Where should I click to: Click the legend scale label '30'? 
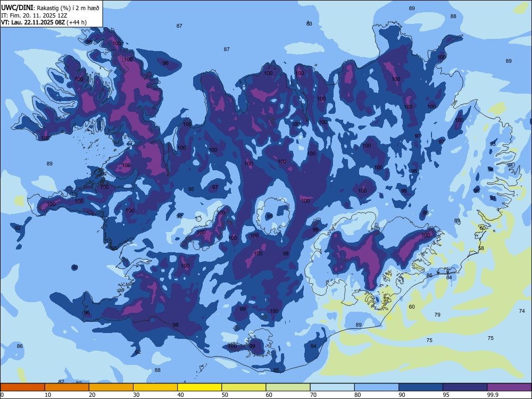pos(136,395)
